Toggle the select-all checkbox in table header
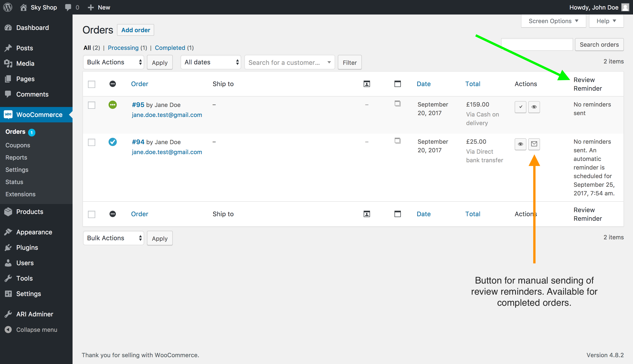 (x=92, y=84)
